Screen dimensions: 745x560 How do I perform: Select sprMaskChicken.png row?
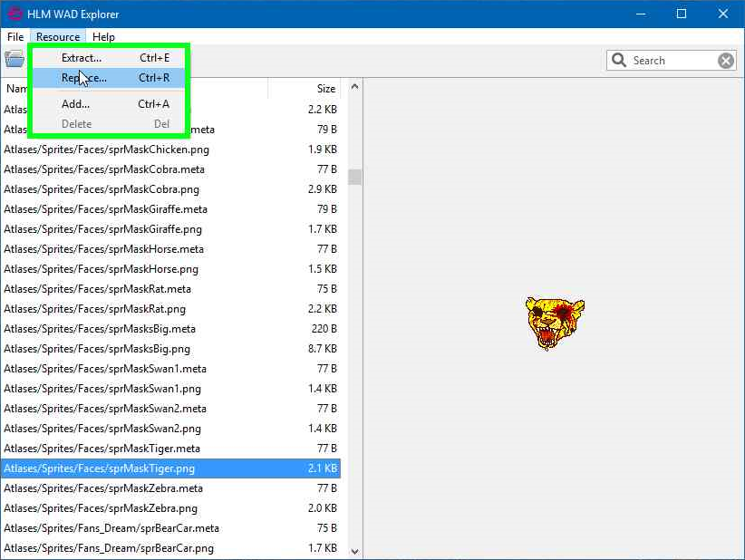(x=170, y=150)
